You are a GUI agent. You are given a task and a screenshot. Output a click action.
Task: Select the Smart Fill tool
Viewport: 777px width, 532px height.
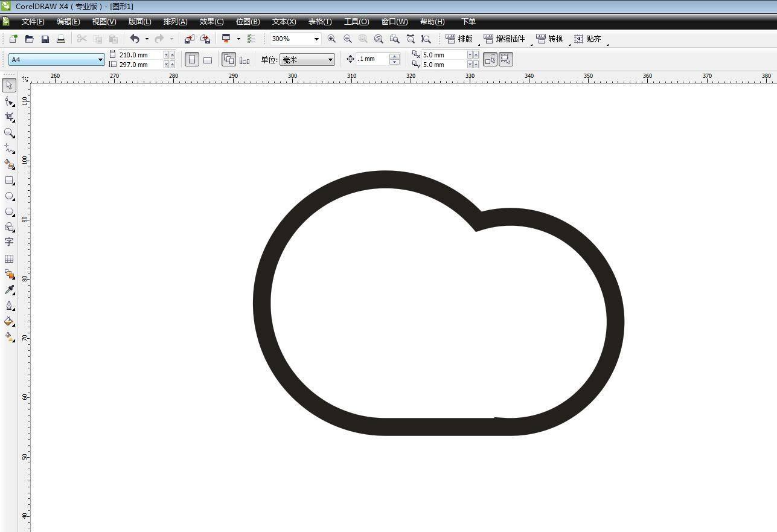9,164
